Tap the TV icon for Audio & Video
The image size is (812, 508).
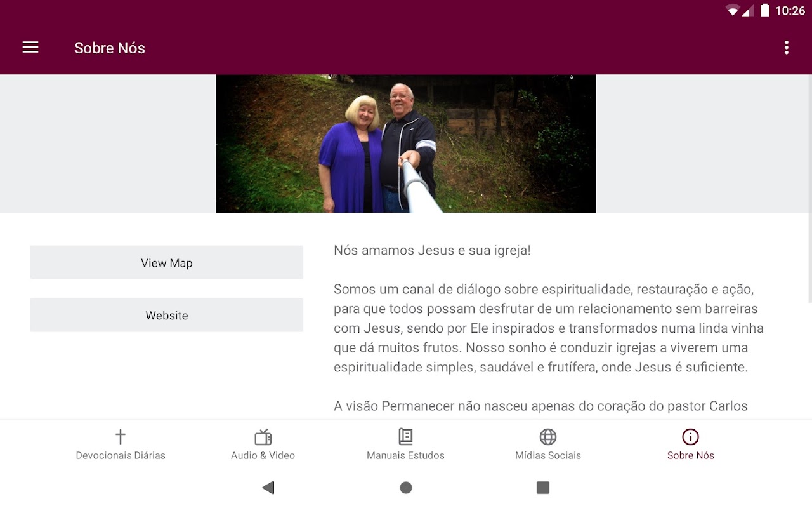pos(263,437)
